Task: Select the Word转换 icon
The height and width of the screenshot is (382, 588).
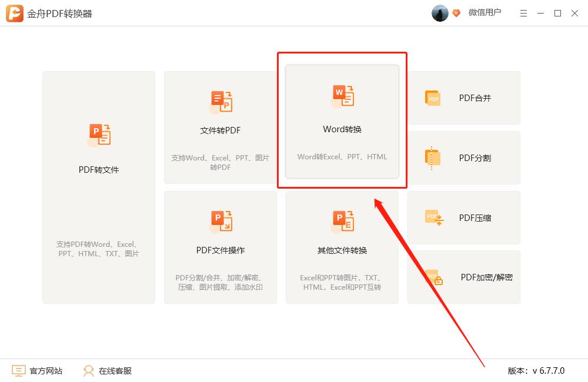Action: [342, 96]
